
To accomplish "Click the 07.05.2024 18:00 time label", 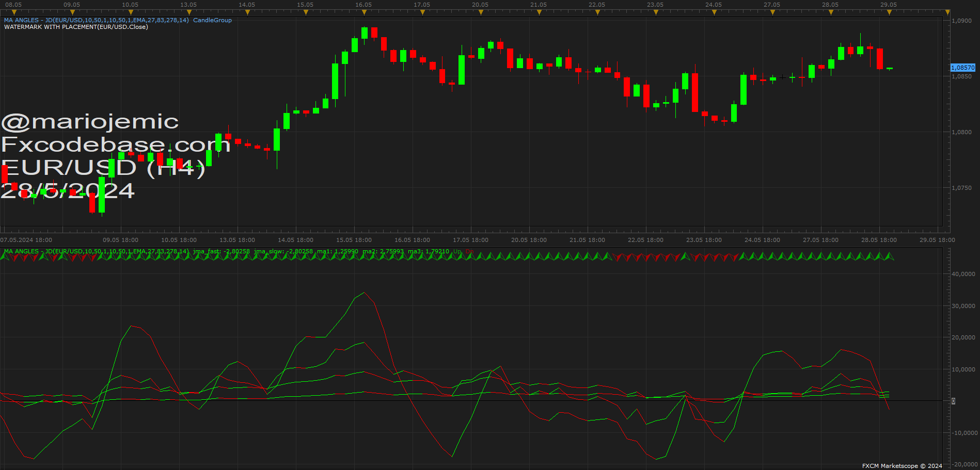I will pyautogui.click(x=26, y=240).
